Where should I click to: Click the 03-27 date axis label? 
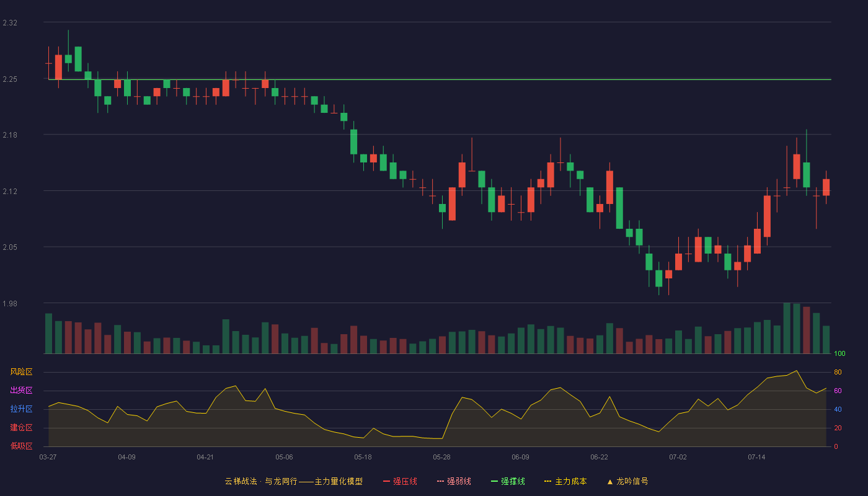pyautogui.click(x=48, y=457)
